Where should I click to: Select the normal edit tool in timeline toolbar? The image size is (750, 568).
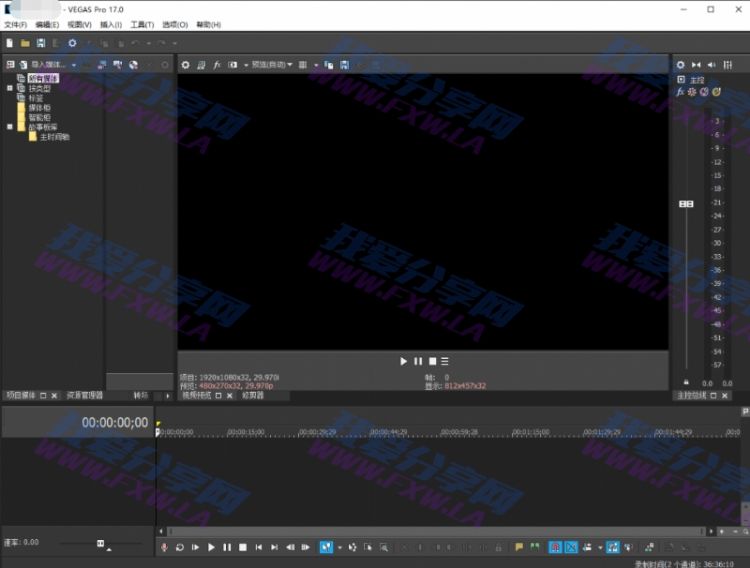[326, 547]
